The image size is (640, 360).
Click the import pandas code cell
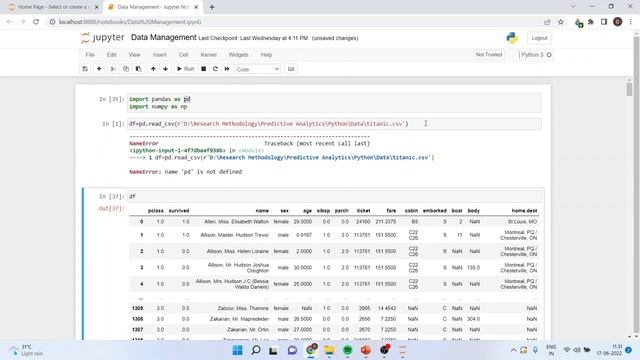pyautogui.click(x=334, y=103)
